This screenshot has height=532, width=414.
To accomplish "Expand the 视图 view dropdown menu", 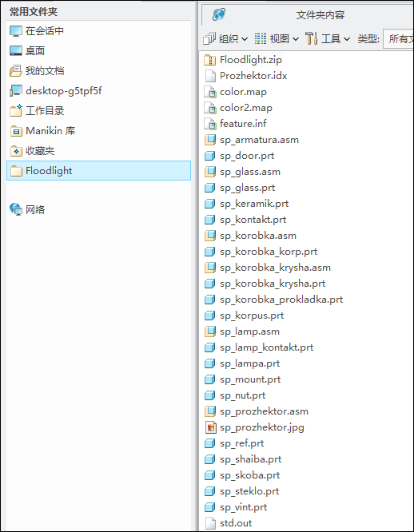I will pyautogui.click(x=277, y=38).
